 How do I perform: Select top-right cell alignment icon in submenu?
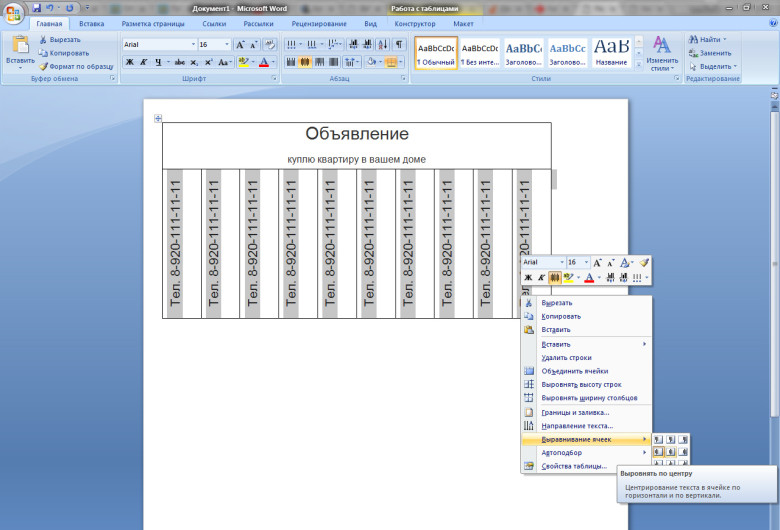[x=683, y=439]
